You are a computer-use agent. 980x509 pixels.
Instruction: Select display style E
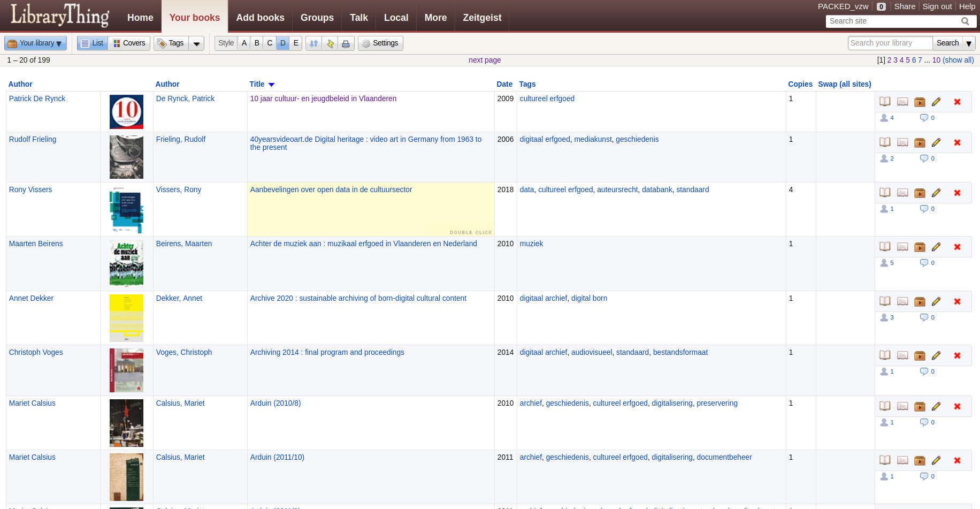coord(296,43)
